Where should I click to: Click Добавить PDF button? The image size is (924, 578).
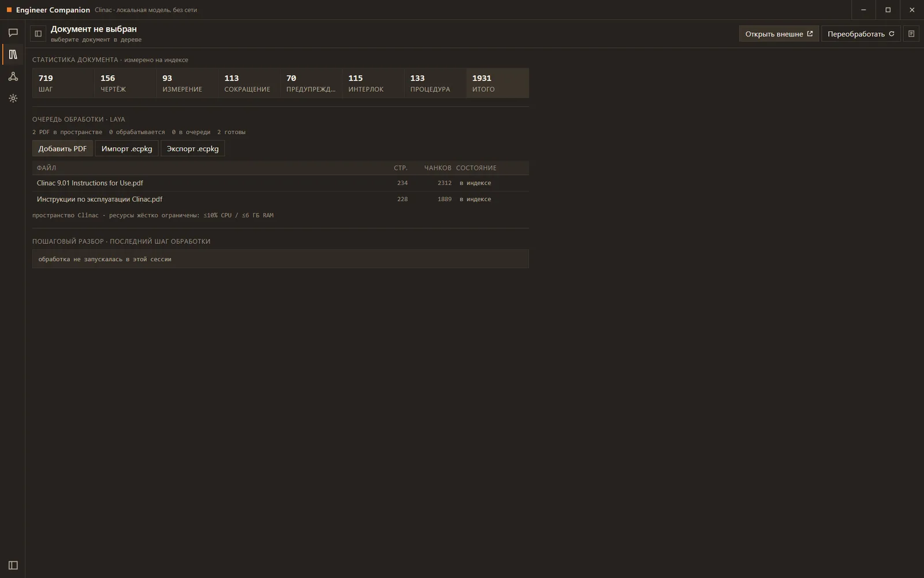62,149
